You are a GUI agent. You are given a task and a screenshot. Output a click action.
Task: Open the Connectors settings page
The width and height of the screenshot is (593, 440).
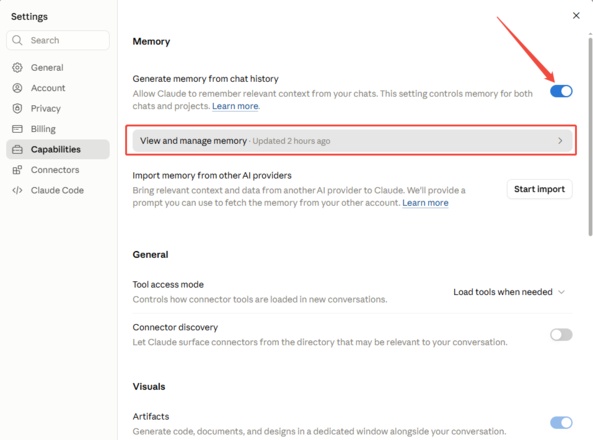coord(58,170)
